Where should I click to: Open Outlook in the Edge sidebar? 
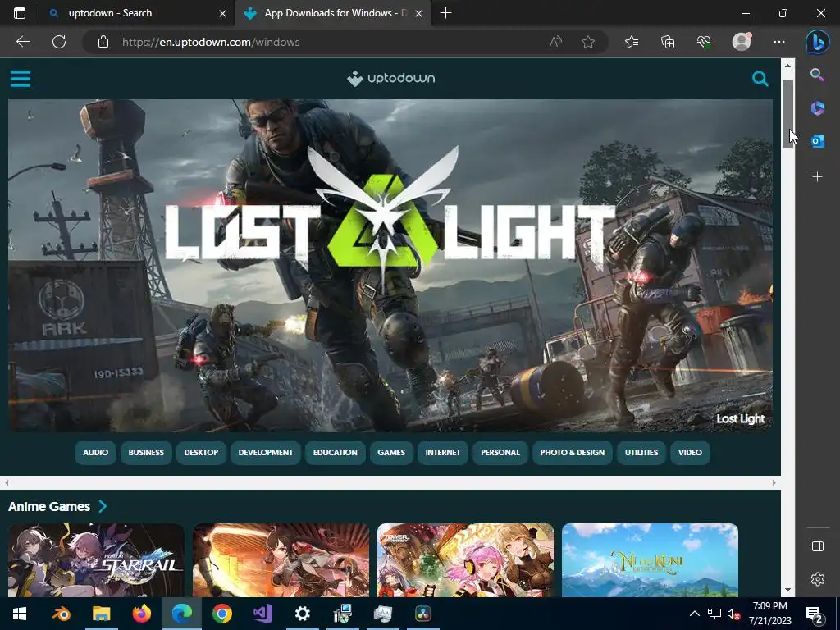coord(817,141)
